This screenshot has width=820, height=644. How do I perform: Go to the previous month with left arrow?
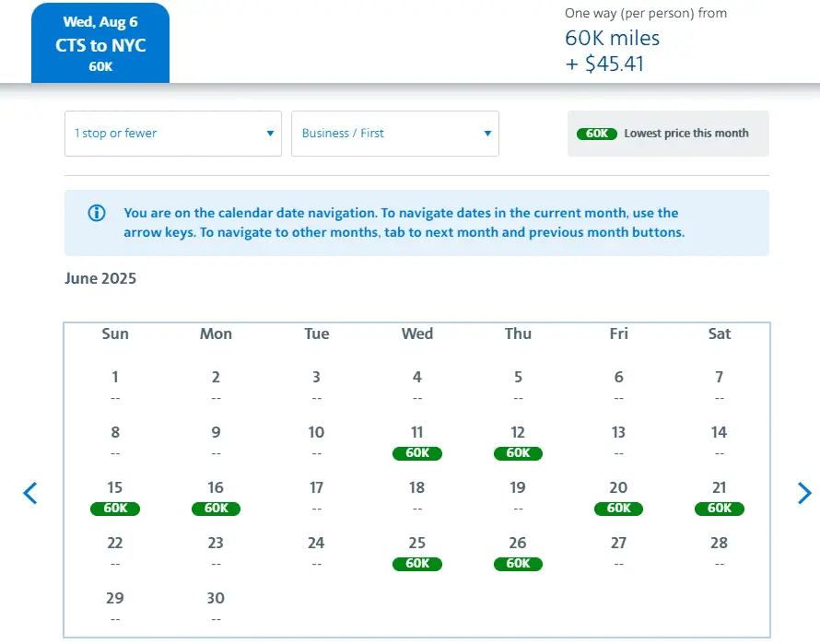tap(30, 494)
